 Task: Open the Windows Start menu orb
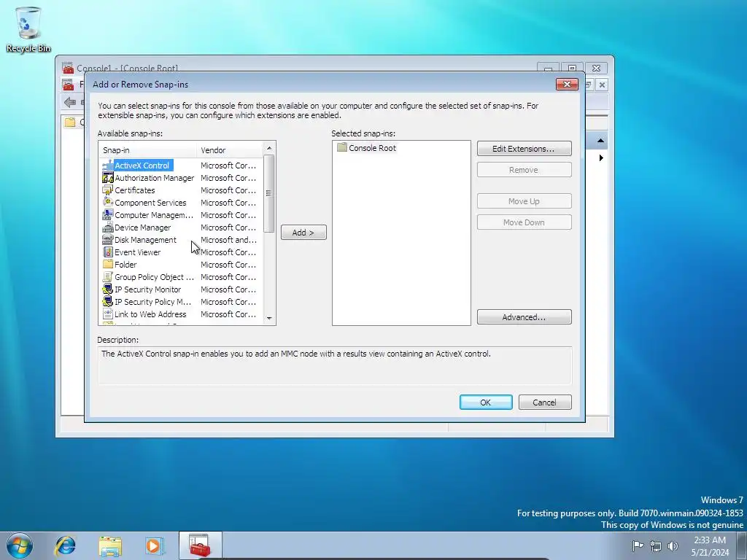20,545
